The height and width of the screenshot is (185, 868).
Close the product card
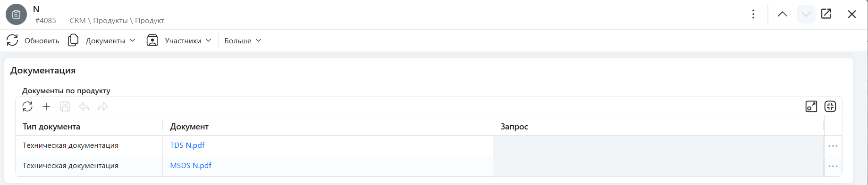[x=852, y=14]
